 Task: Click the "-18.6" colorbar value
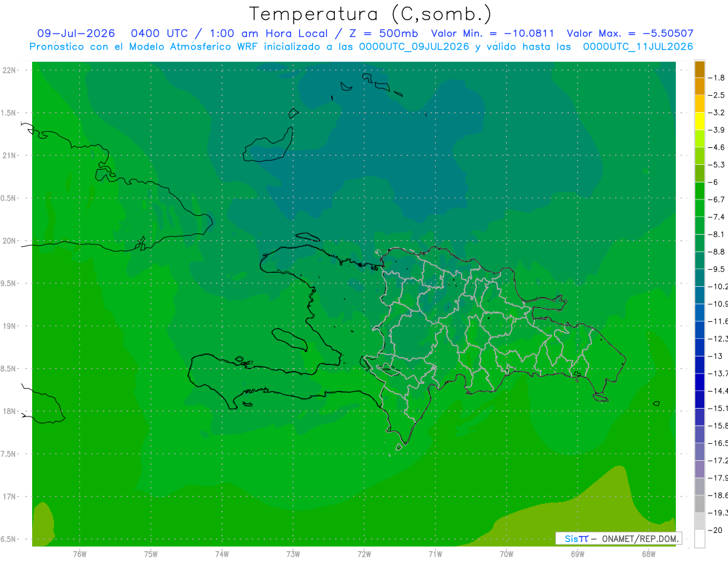[718, 495]
